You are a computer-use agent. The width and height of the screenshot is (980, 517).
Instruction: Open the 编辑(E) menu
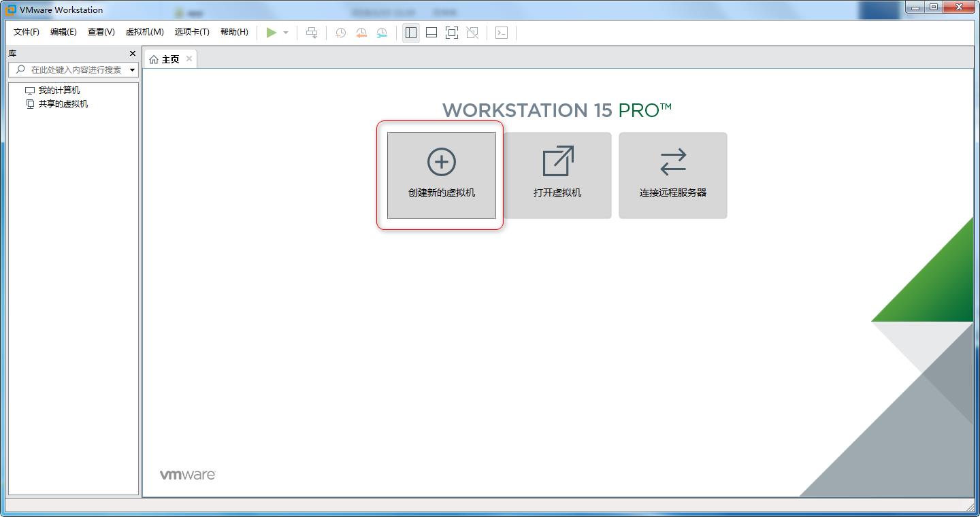click(63, 32)
